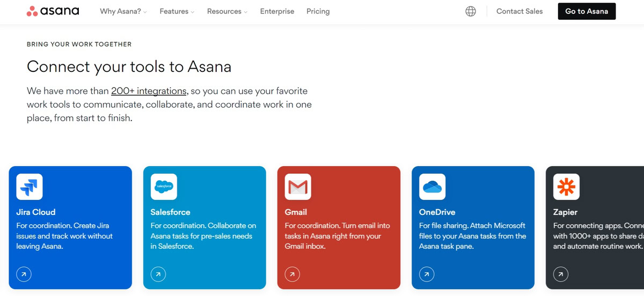Click the Gmail envelope icon
Image resolution: width=644 pixels, height=296 pixels.
(298, 187)
